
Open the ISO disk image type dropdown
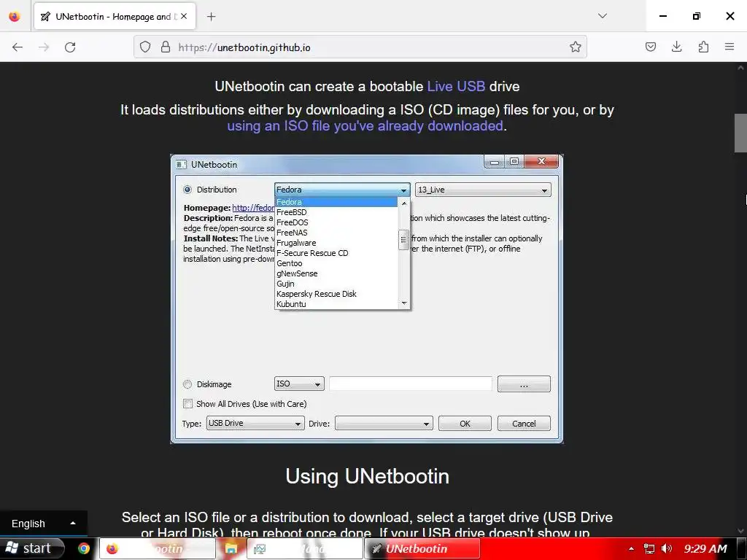[x=299, y=384]
